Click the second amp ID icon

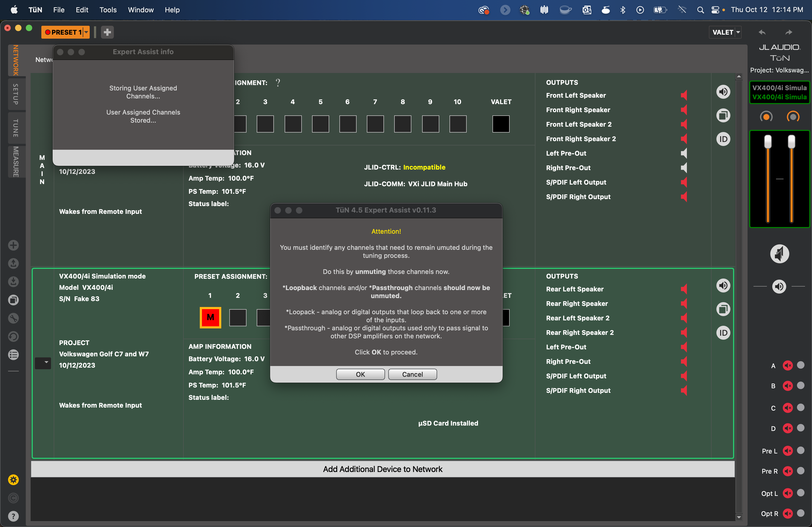pyautogui.click(x=723, y=333)
